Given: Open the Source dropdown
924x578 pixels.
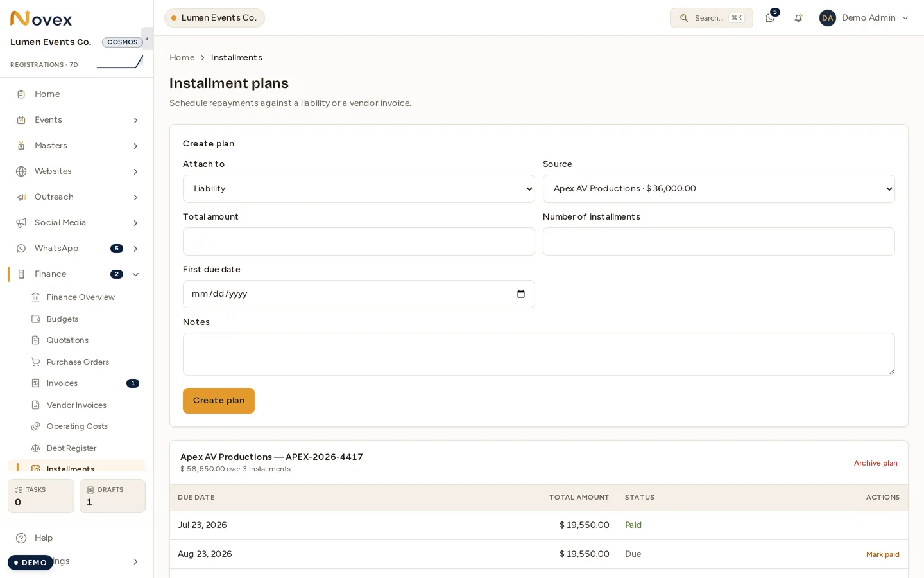Looking at the screenshot, I should 719,189.
